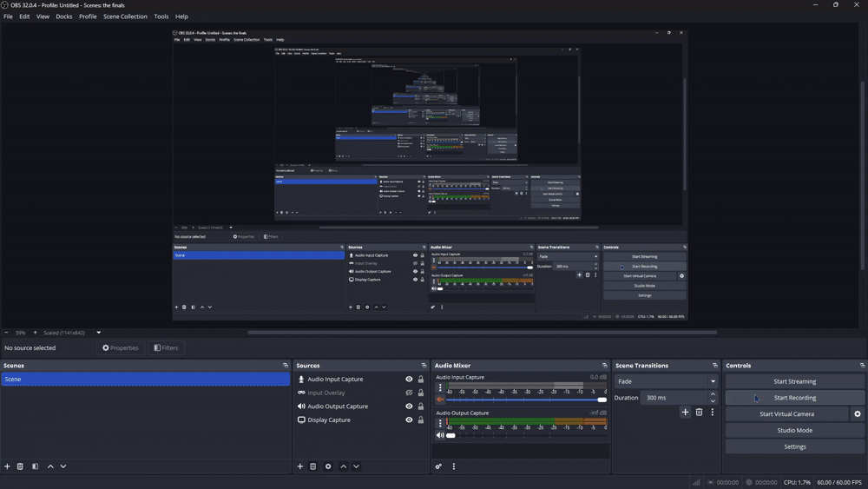868x489 pixels.
Task: Zoom out preview with minus icon
Action: pyautogui.click(x=6, y=333)
